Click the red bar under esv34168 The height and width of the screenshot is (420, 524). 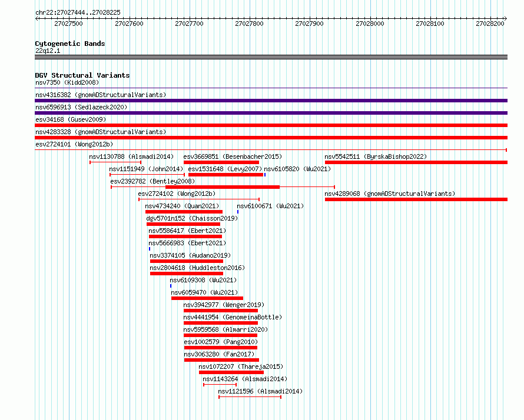point(271,125)
